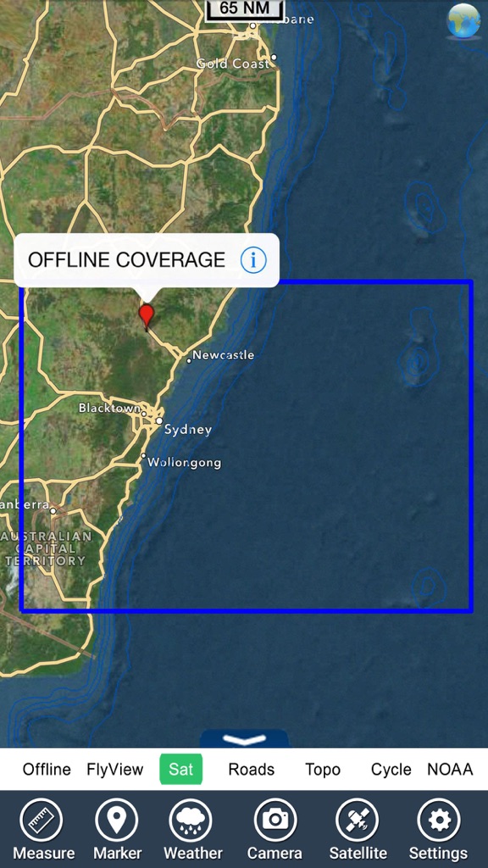Tap the globe icon in corner
This screenshot has width=488, height=868.
[463, 21]
